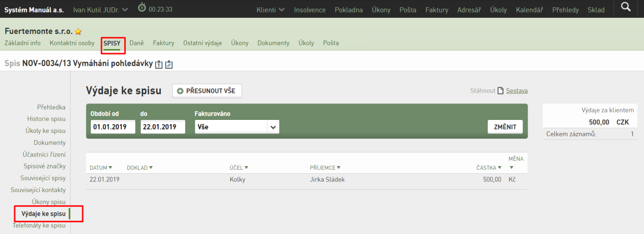
Task: Click the Změnit button
Action: coord(505,127)
